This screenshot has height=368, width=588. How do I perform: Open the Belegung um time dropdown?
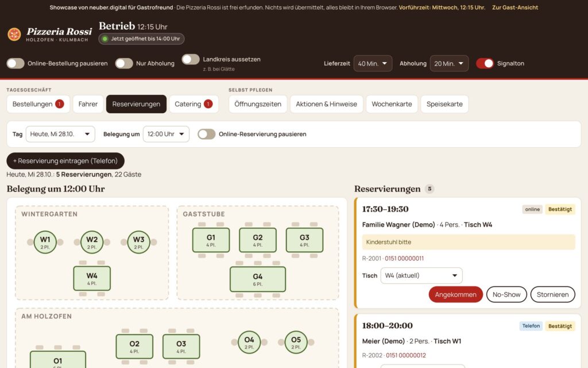point(166,134)
